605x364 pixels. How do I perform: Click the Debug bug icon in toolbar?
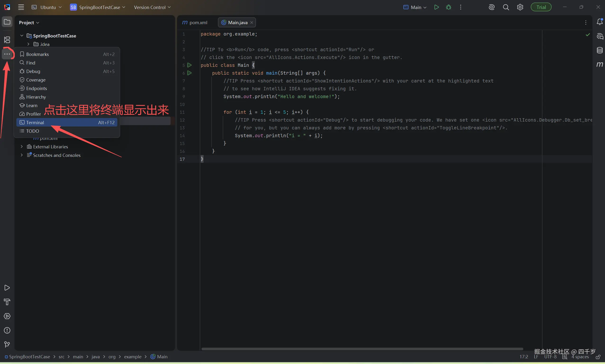[449, 7]
